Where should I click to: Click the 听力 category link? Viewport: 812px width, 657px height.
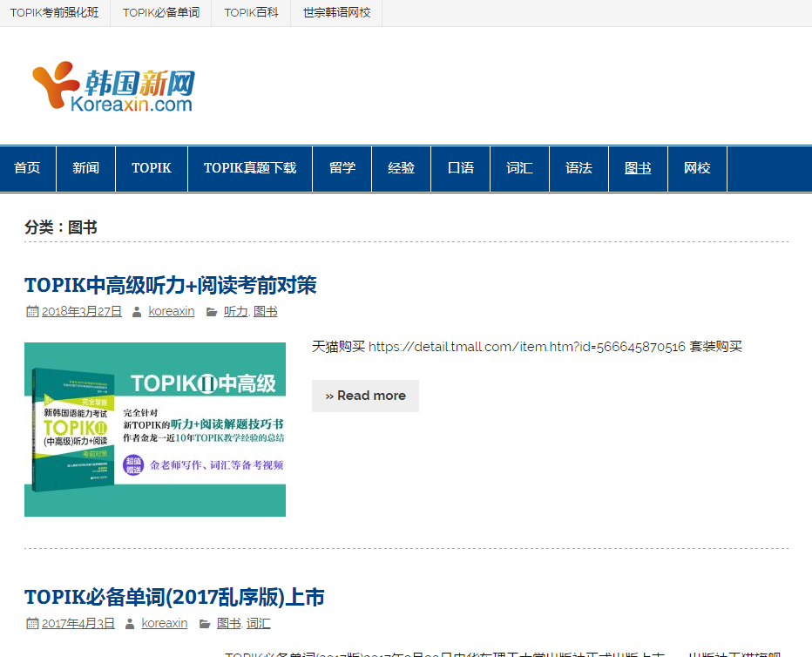(234, 311)
